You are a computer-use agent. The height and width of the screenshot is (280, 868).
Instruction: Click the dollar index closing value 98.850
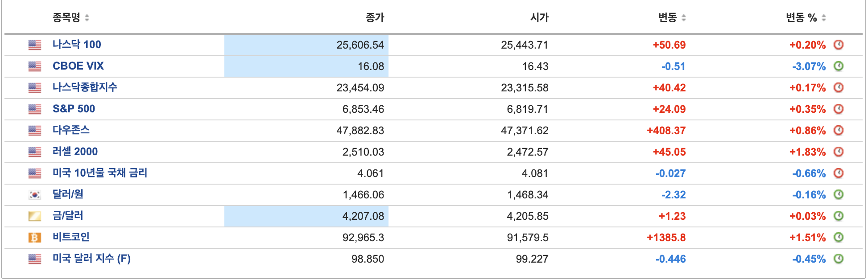click(x=368, y=259)
